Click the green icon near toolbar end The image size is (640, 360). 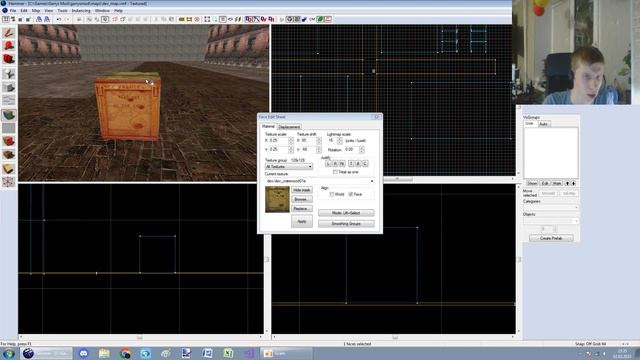[320, 19]
